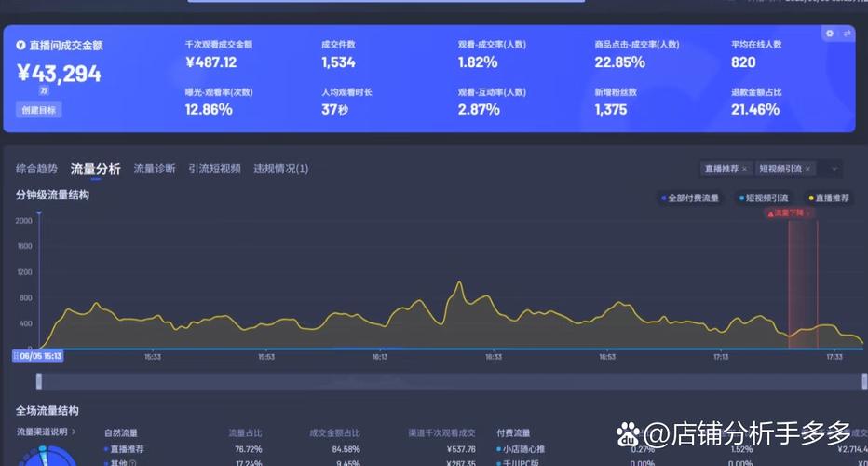The width and height of the screenshot is (868, 466).
Task: Click the 16:33 time axis label
Action: tap(494, 357)
